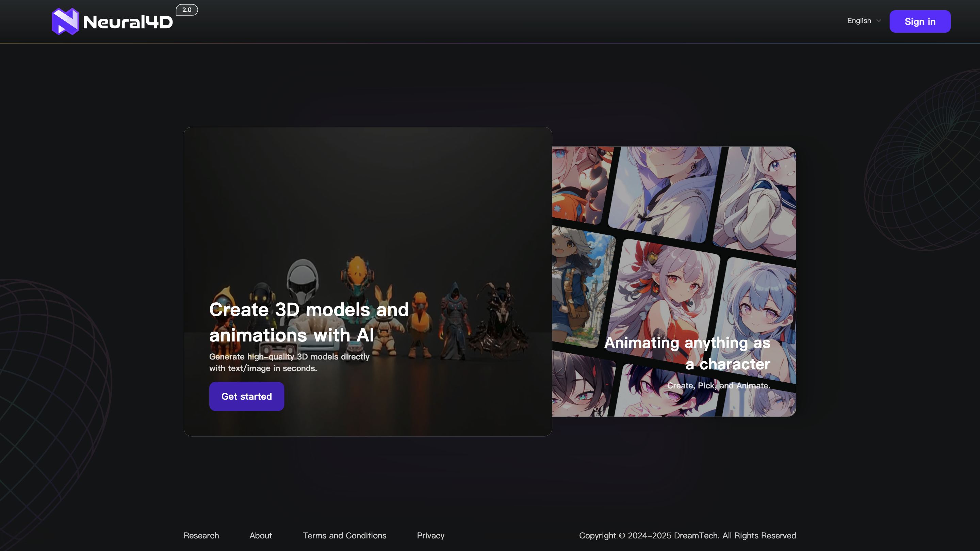Click the Neural4D purple N logo icon
This screenshot has height=551, width=980.
click(x=65, y=22)
